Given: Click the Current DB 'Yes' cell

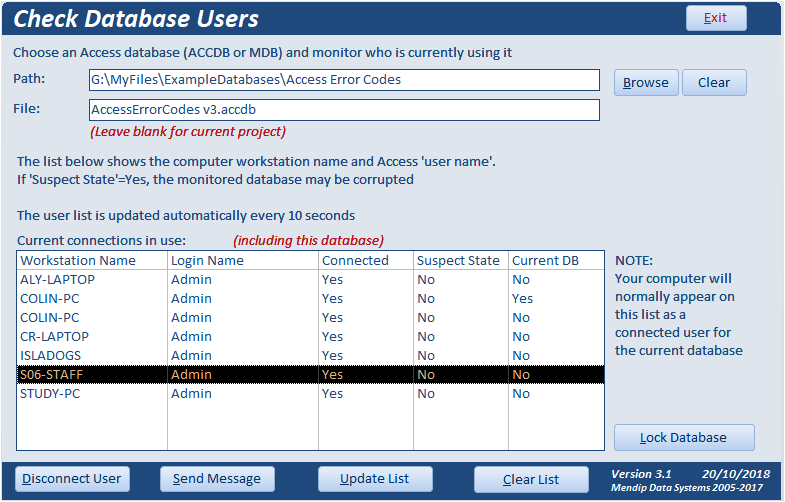Looking at the screenshot, I should [522, 299].
